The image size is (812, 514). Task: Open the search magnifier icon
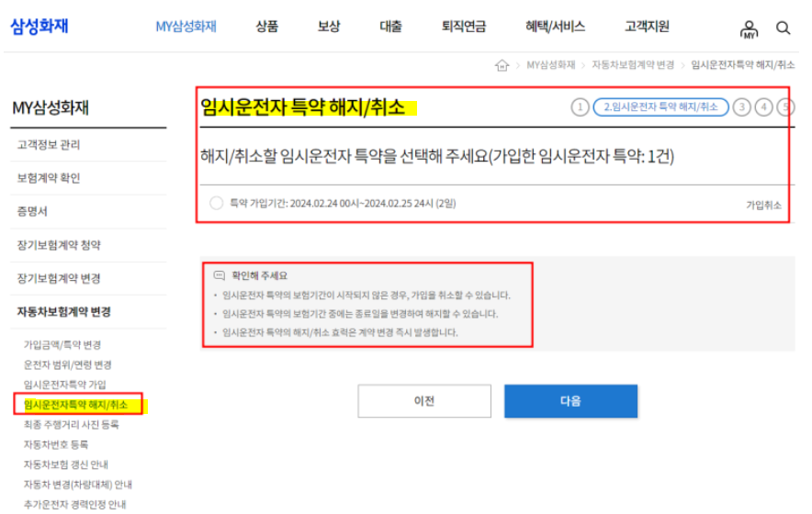click(783, 28)
